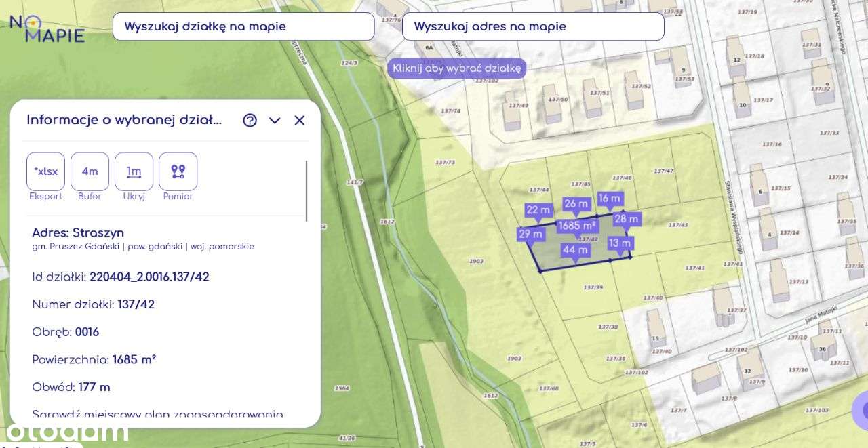Click the Obręb value 0016

(87, 332)
